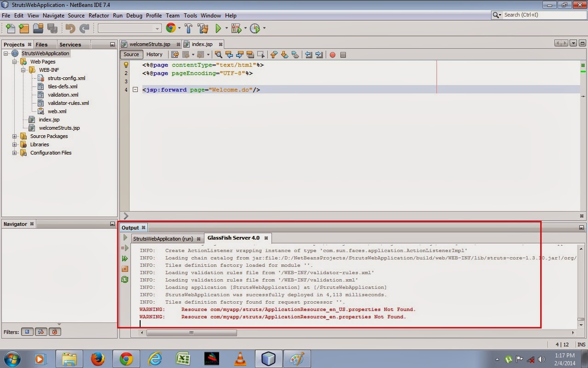
Task: Click the New File toolbar icon
Action: coord(10,29)
